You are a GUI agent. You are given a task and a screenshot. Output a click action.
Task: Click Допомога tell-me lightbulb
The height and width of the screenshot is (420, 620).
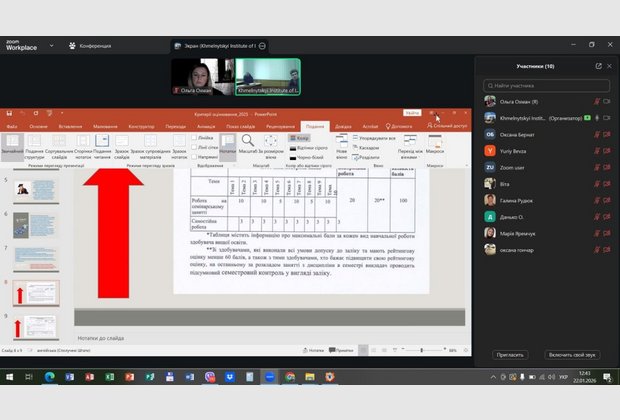coord(399,127)
